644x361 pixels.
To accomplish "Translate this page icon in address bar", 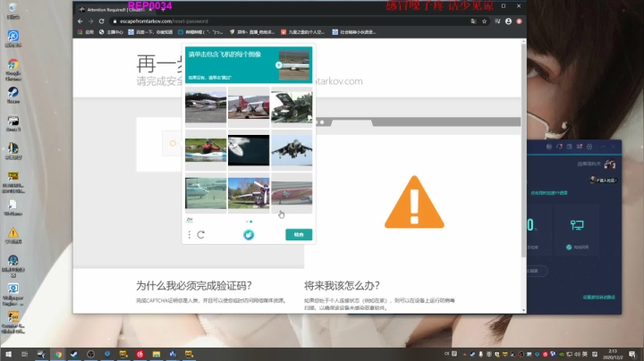I will coord(473,21).
